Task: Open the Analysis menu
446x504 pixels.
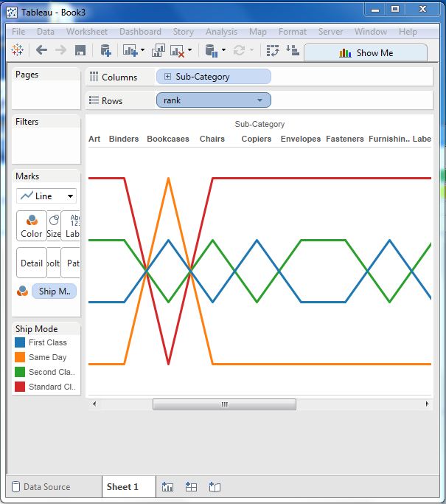Action: (x=221, y=32)
